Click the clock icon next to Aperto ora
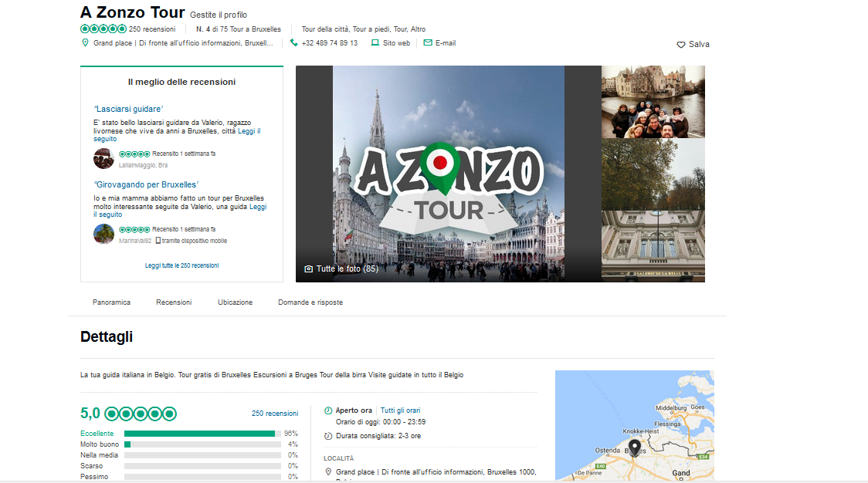The height and width of the screenshot is (483, 868). tap(328, 410)
